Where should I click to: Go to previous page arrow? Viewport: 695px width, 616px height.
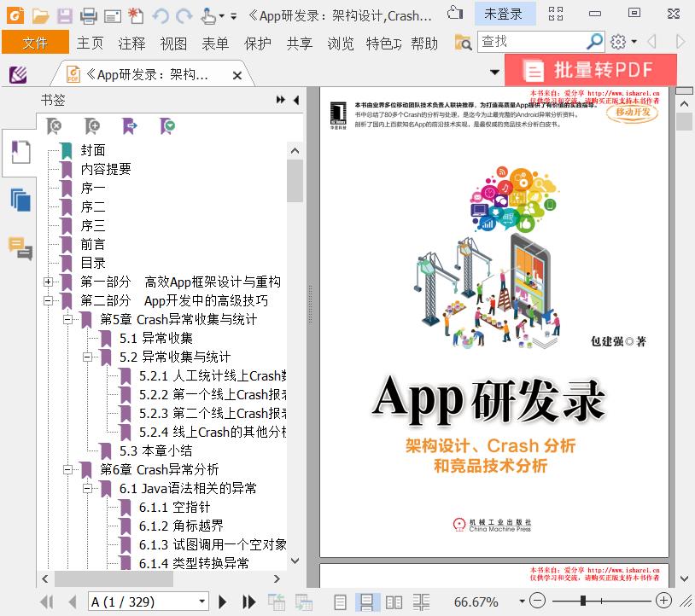(73, 601)
